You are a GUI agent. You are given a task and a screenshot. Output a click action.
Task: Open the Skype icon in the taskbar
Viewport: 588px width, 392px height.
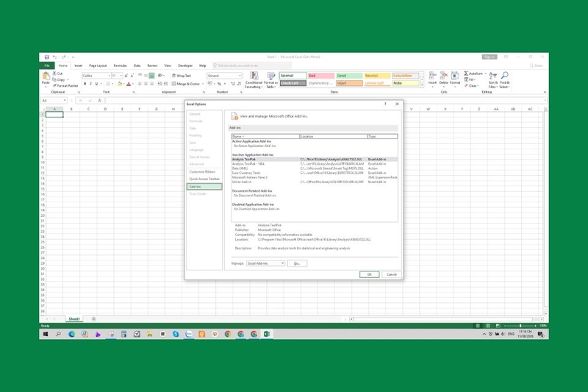[x=176, y=334]
